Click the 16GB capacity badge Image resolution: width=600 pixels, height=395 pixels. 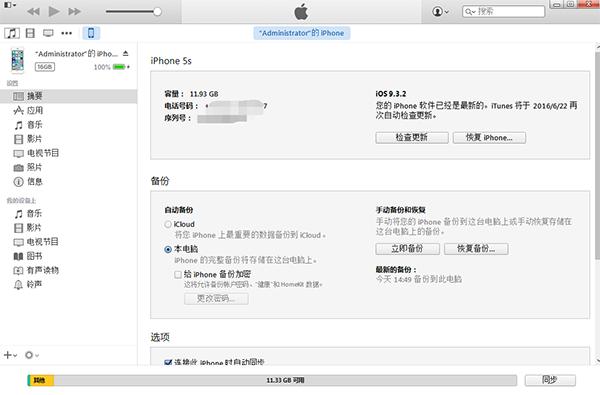[x=45, y=67]
